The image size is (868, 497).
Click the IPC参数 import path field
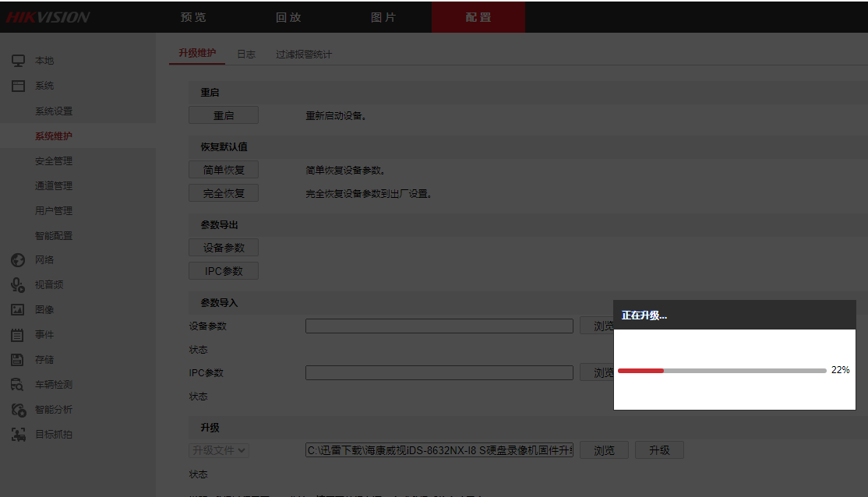coord(439,372)
